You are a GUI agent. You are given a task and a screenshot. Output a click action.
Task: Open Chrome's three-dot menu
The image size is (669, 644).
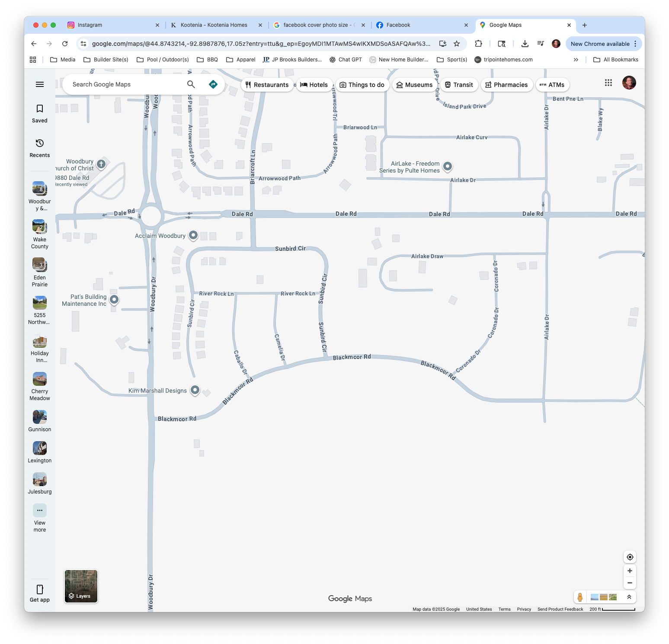tap(635, 44)
